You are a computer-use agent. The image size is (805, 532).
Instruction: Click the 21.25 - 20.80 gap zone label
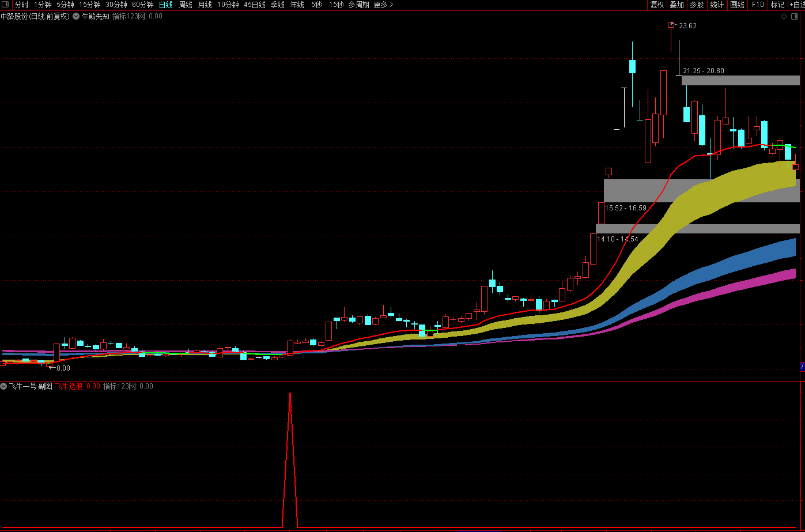pyautogui.click(x=704, y=71)
